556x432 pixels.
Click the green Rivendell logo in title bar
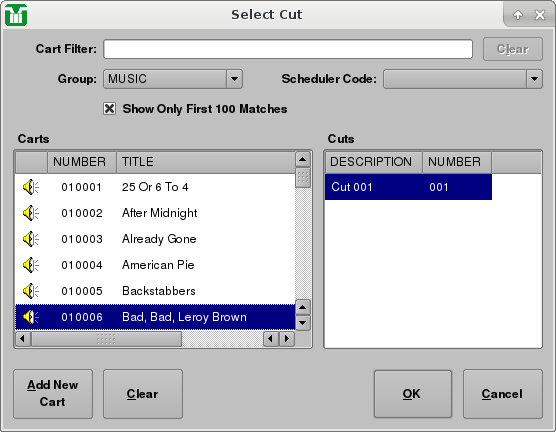click(16, 15)
